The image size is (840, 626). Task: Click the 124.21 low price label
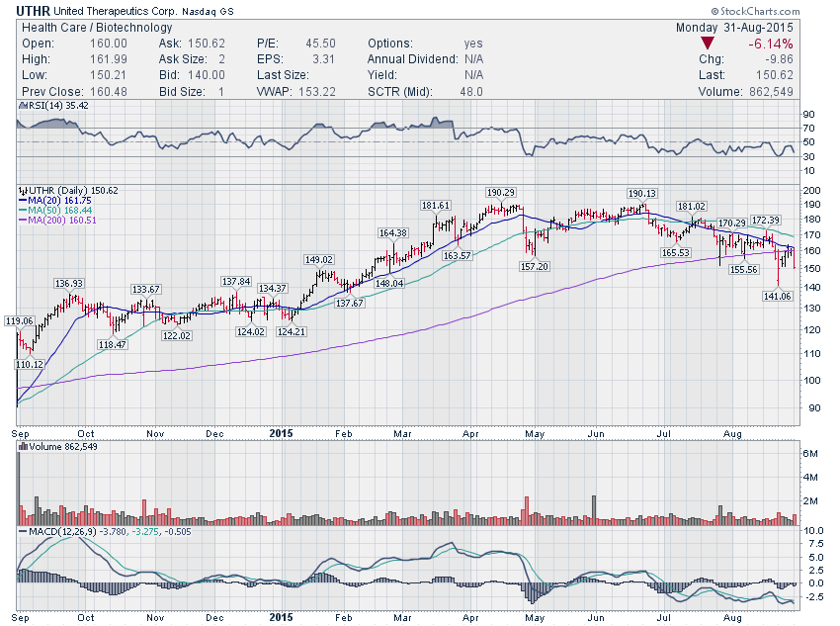pos(291,331)
